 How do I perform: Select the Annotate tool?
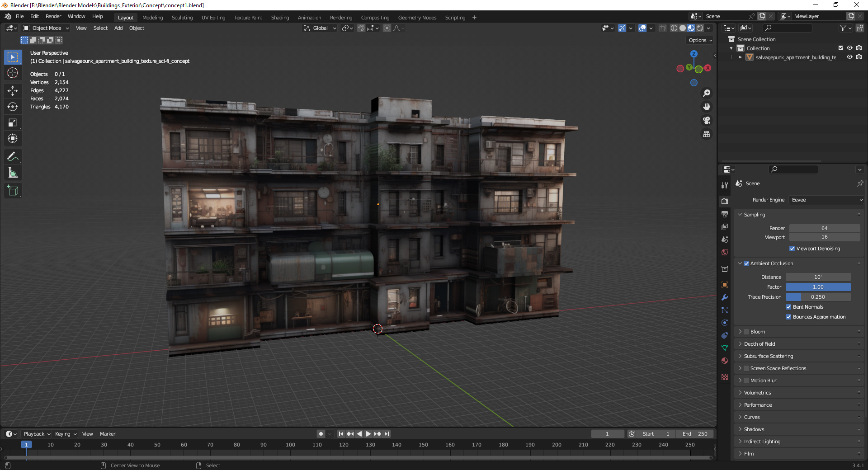pos(13,156)
